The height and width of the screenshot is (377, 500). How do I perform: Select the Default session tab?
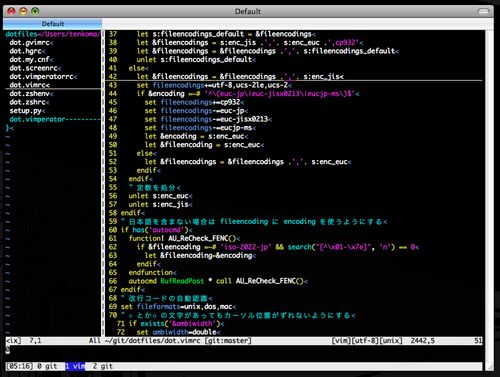53,24
